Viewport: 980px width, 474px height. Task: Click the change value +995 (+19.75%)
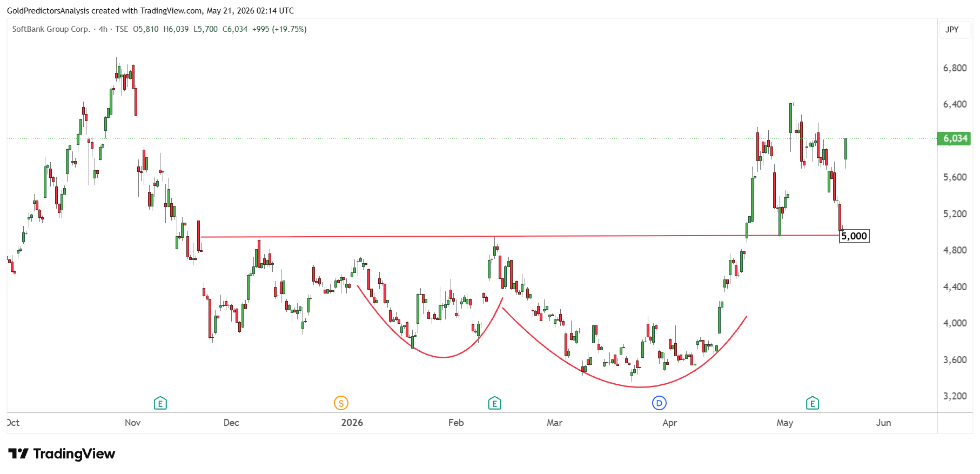(279, 29)
